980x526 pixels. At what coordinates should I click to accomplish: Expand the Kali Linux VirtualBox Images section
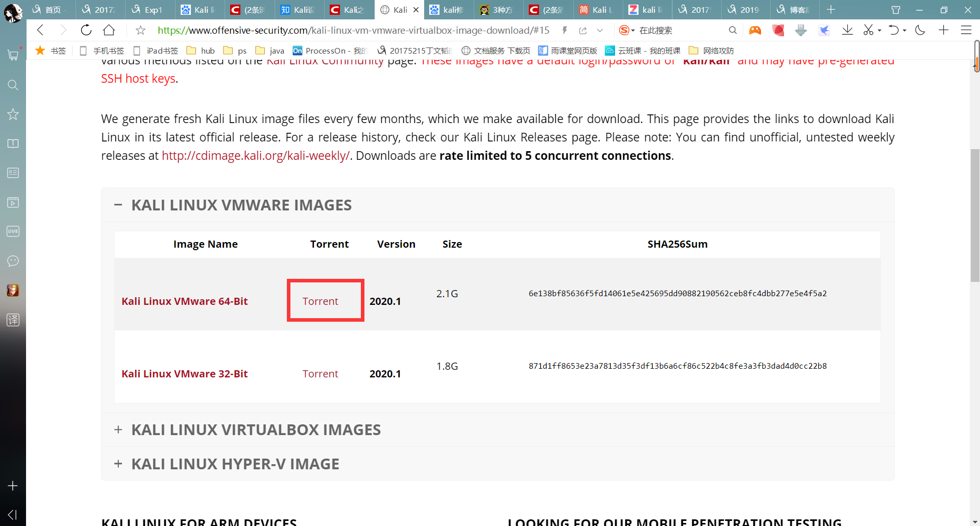pos(118,429)
